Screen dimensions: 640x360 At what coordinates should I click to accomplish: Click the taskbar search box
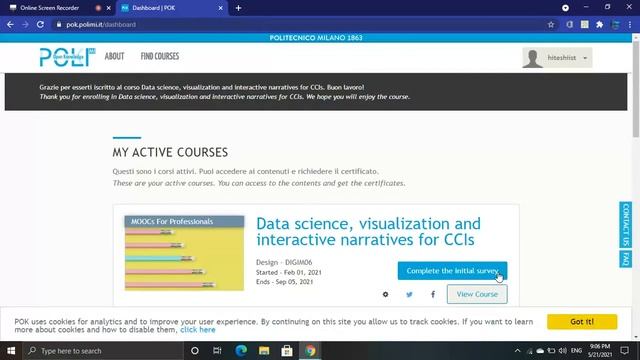point(103,351)
